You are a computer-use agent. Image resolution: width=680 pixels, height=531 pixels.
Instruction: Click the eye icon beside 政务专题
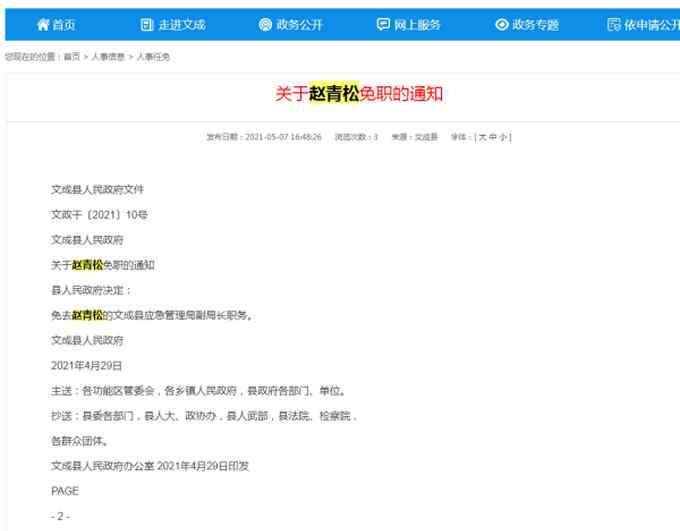(501, 24)
